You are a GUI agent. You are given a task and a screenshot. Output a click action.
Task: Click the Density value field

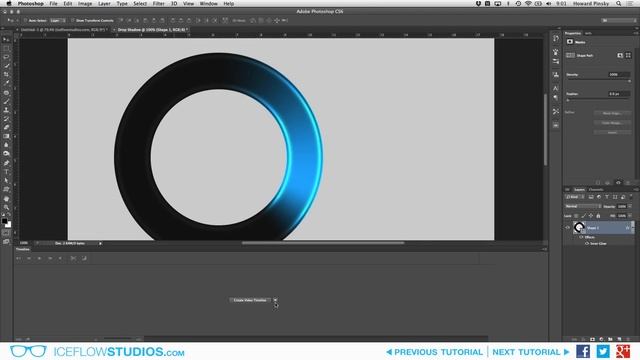(x=619, y=75)
